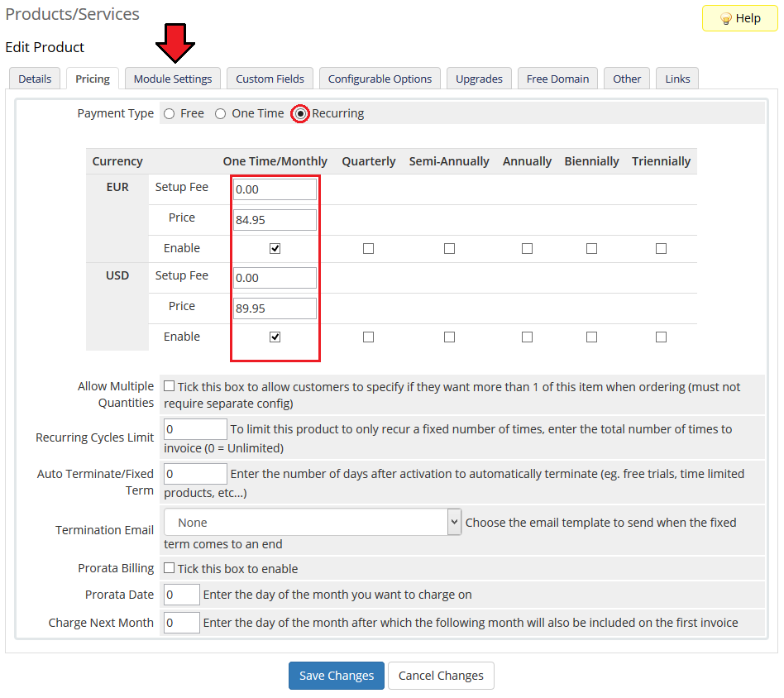
Task: Click the USD currency row label
Action: pyautogui.click(x=117, y=275)
